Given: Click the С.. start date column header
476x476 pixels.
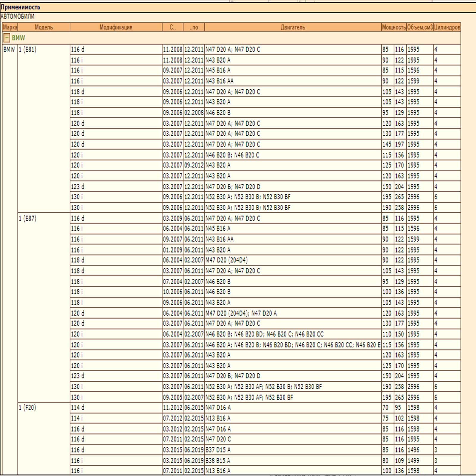Looking at the screenshot, I should [x=173, y=27].
